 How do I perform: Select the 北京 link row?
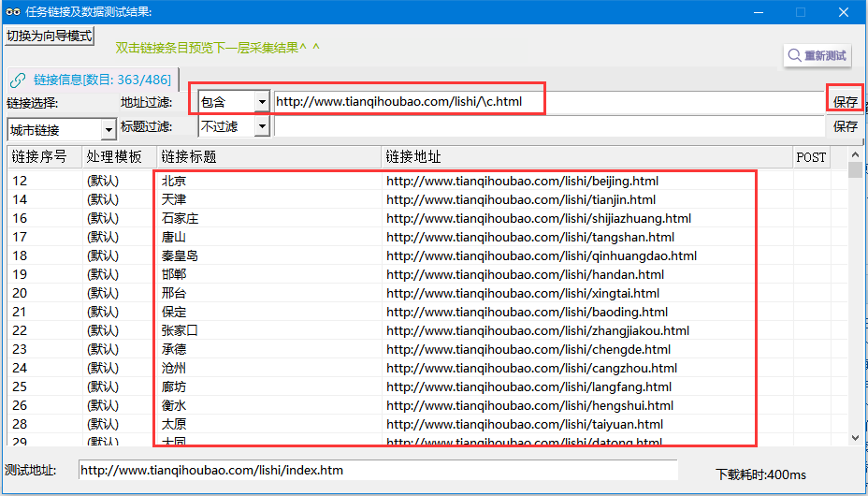coord(174,181)
